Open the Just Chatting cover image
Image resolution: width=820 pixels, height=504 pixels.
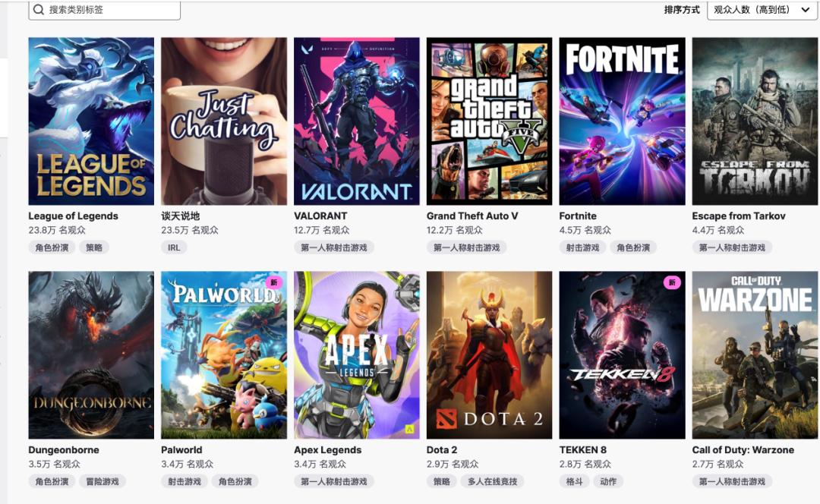(224, 121)
